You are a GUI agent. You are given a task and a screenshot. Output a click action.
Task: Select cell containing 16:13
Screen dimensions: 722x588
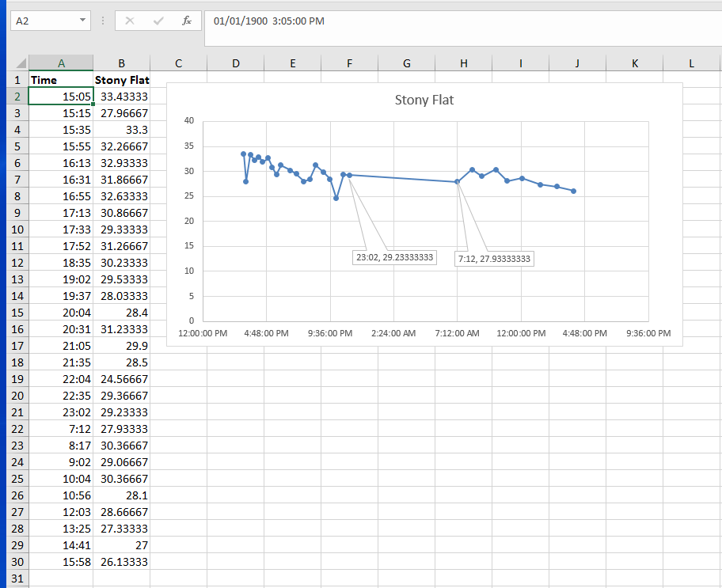point(61,163)
